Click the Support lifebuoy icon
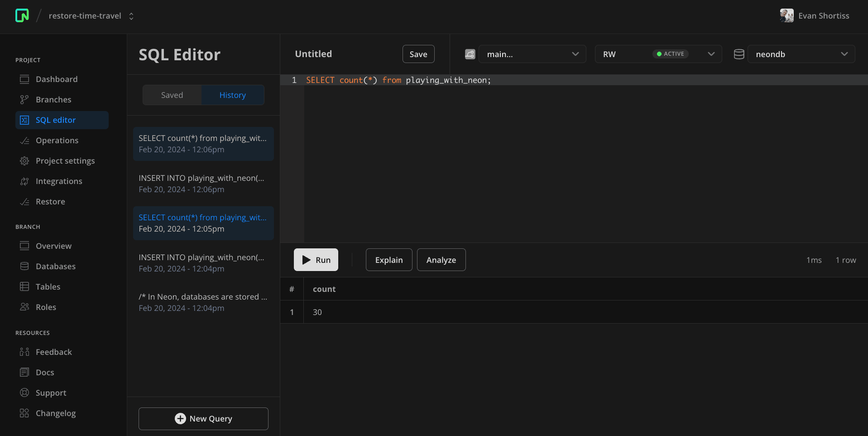 coord(24,393)
